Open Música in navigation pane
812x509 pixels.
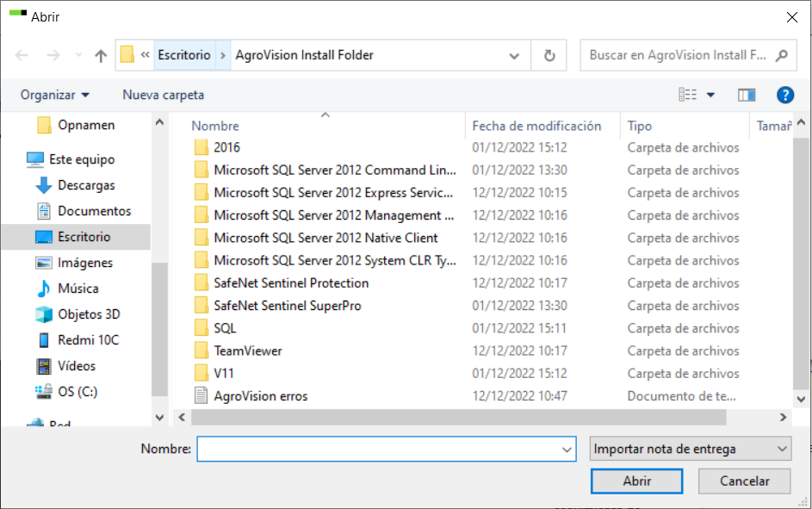67,289
